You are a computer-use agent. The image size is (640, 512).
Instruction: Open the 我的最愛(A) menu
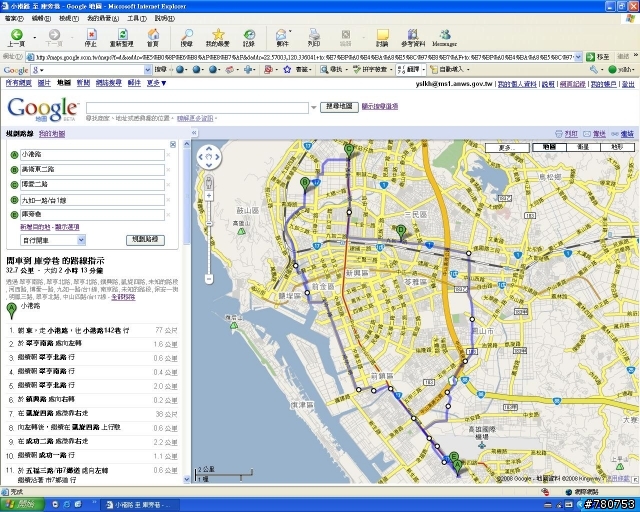tap(103, 18)
